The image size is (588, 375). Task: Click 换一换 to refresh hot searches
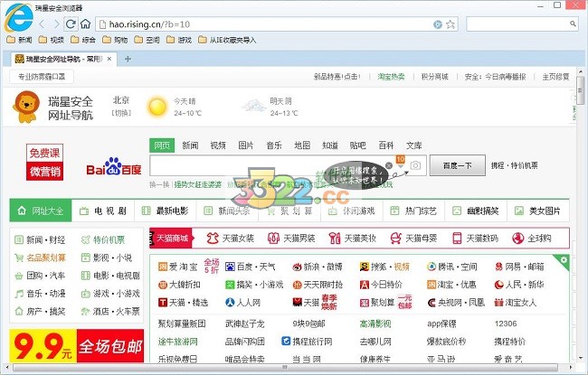[x=160, y=184]
